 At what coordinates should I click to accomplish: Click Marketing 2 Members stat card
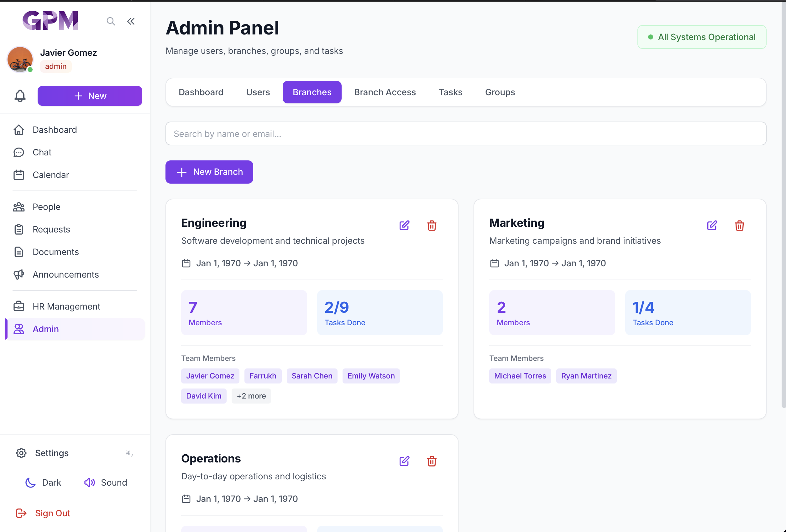point(552,312)
